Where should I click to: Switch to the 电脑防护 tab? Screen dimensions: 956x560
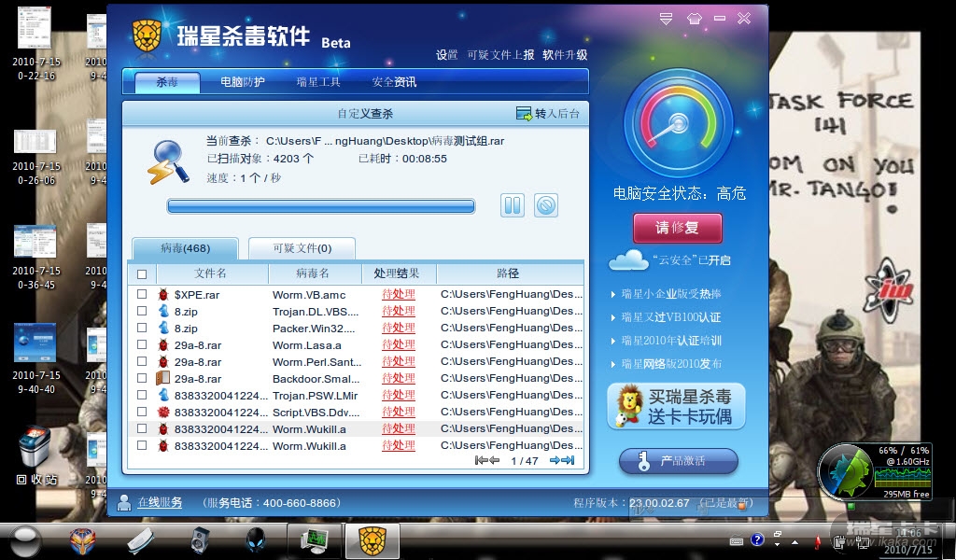pos(243,81)
